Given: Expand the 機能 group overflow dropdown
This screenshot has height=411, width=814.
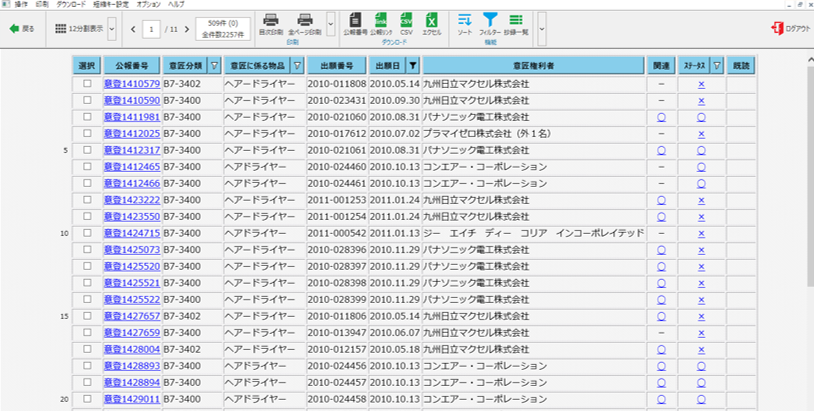Looking at the screenshot, I should (542, 29).
